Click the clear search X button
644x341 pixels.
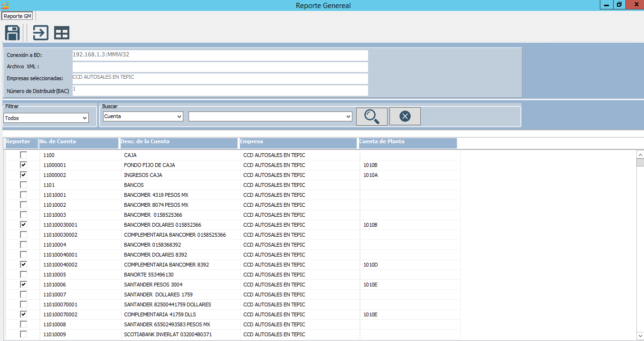pyautogui.click(x=405, y=116)
